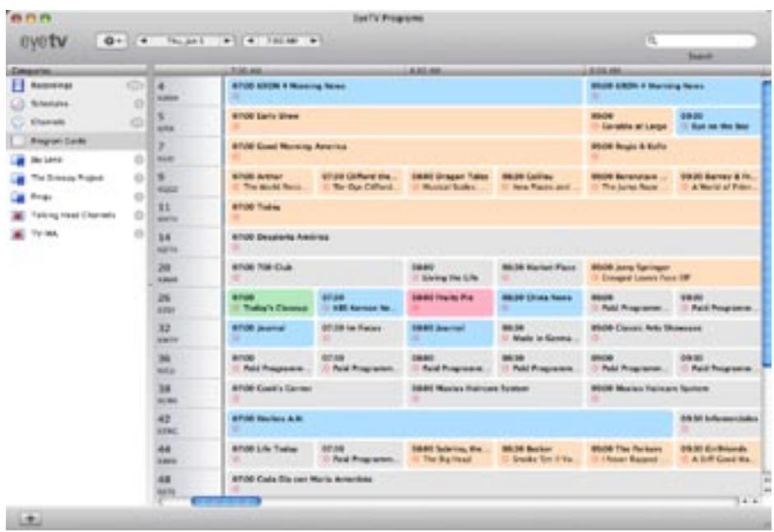
Task: Select the 09:00 KRON 4 Morning News program
Action: pos(674,91)
